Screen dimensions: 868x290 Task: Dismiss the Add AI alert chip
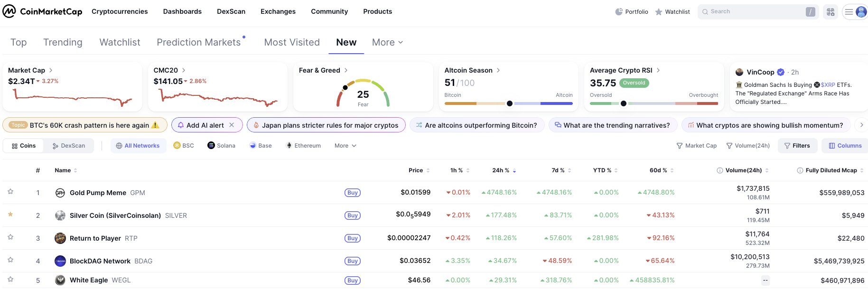coord(232,125)
